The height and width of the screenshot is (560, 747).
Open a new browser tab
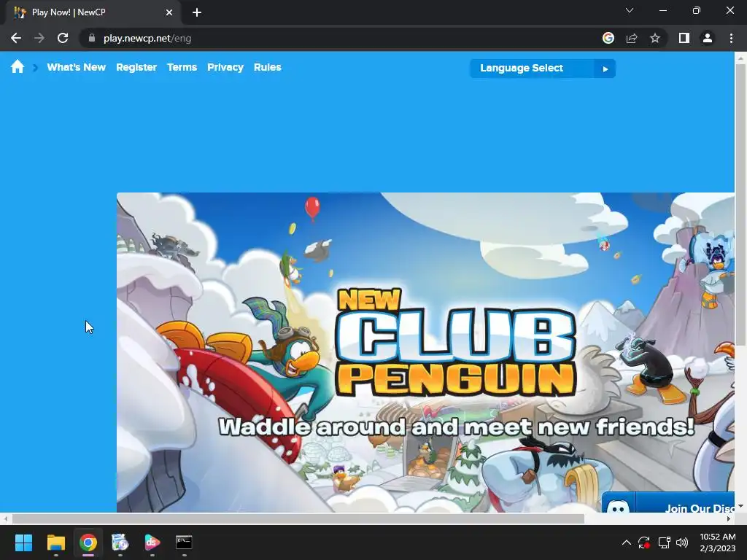tap(197, 12)
